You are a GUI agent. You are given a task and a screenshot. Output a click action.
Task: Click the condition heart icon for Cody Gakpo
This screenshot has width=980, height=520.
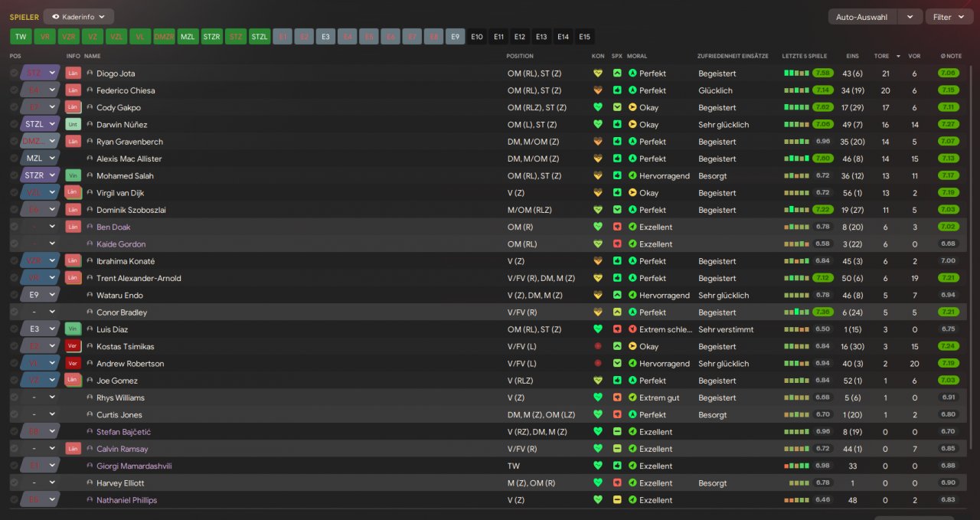click(x=598, y=108)
